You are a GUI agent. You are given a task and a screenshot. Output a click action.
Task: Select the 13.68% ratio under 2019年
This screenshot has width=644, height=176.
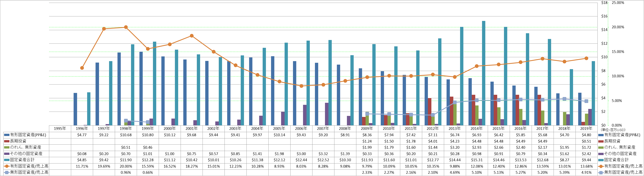pos(586,166)
